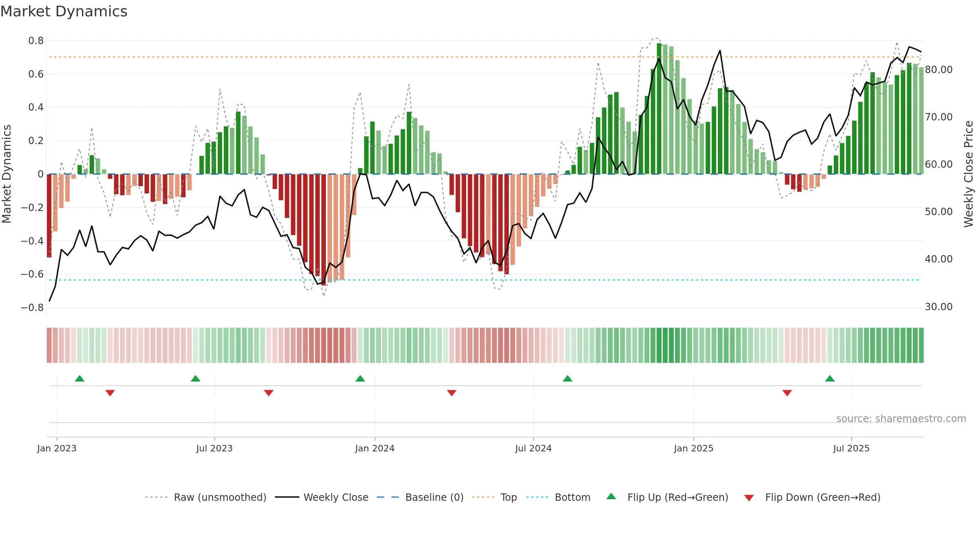Click the 30.00 right axis price label
980x551 pixels.
click(x=939, y=307)
